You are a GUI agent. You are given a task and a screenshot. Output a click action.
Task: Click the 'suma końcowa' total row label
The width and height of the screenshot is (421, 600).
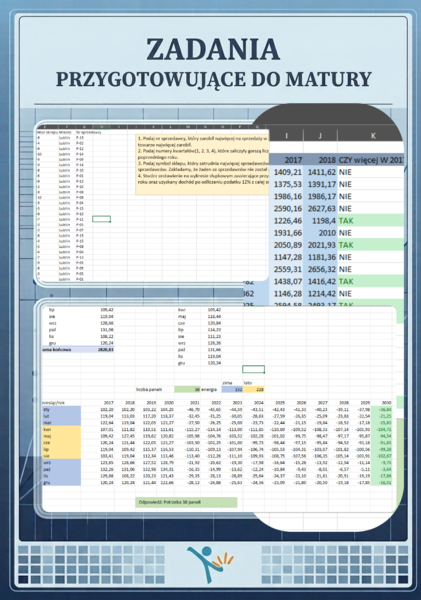pos(61,349)
